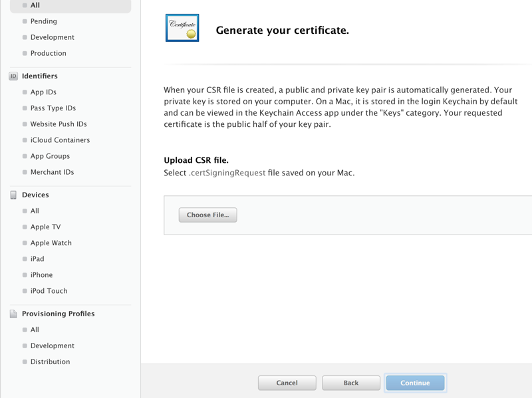Click the Devices section icon
This screenshot has width=532, height=398.
[13, 195]
